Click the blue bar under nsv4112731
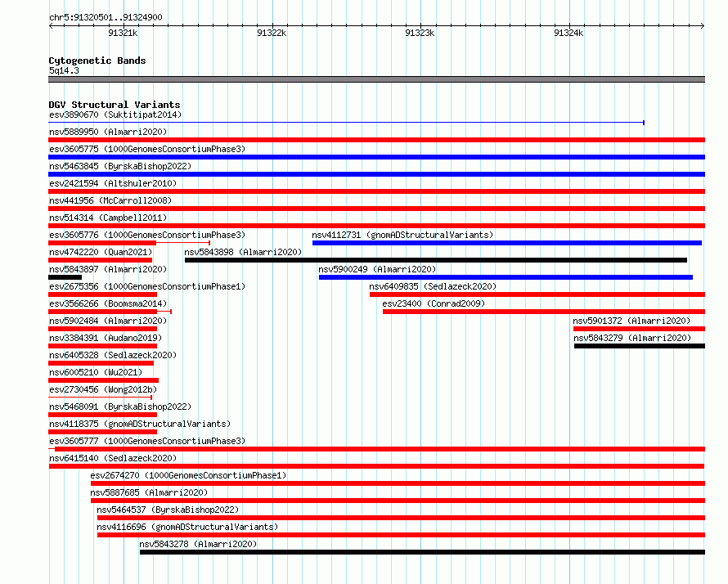Viewport: 728px width, 584px height. (x=507, y=243)
